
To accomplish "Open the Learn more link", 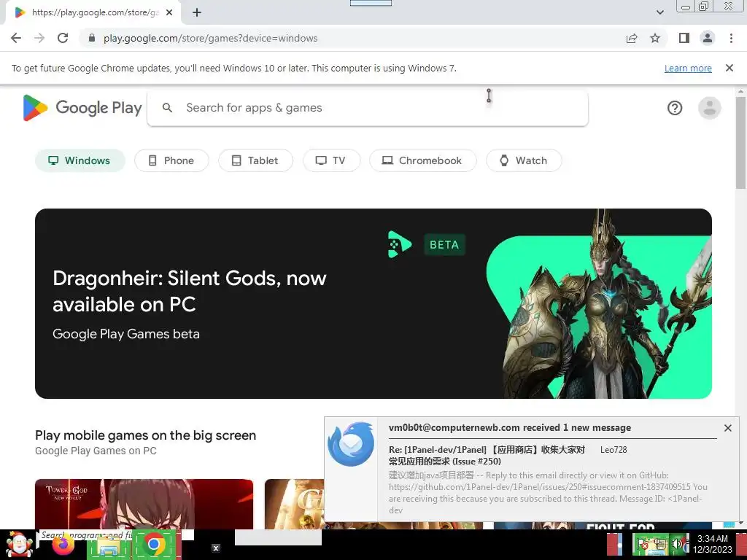I will (688, 68).
